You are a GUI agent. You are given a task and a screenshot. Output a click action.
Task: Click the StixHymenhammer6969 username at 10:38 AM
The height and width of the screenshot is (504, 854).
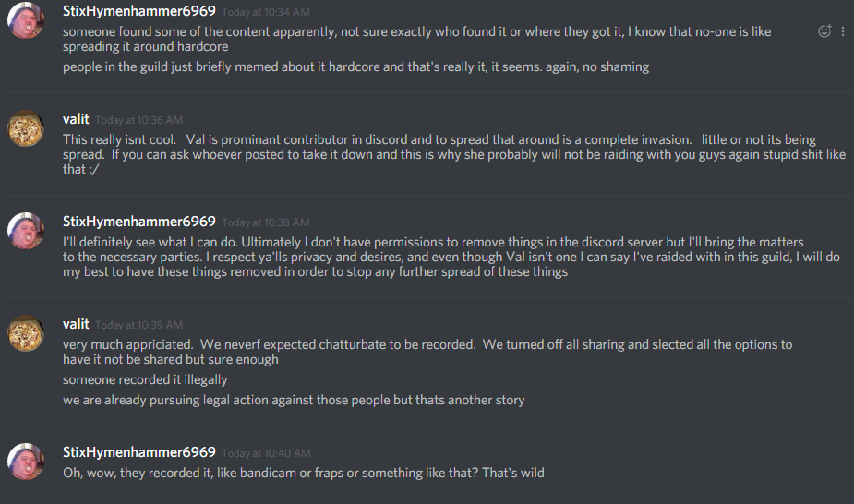[138, 222]
